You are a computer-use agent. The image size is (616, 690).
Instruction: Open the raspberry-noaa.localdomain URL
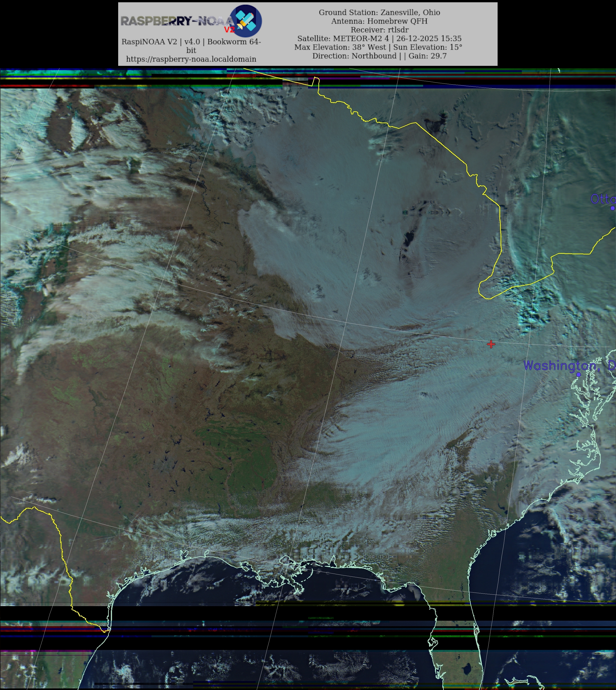tap(191, 59)
